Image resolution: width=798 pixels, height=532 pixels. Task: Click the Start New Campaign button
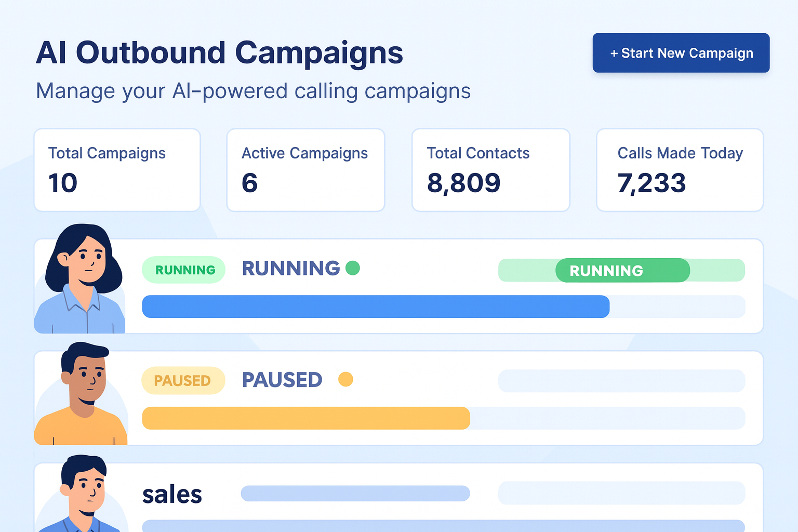(681, 53)
